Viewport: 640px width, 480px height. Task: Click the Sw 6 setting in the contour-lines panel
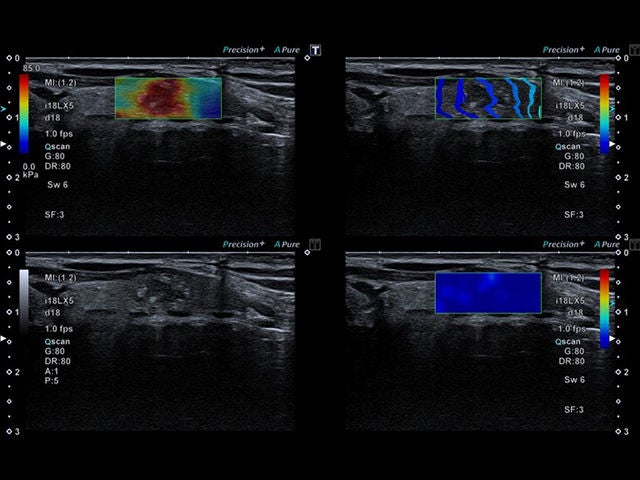tap(574, 184)
